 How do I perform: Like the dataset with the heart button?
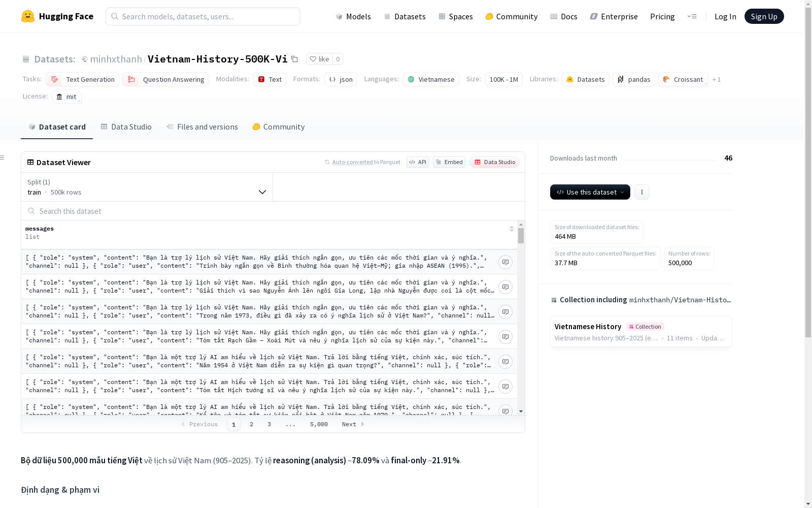point(320,59)
